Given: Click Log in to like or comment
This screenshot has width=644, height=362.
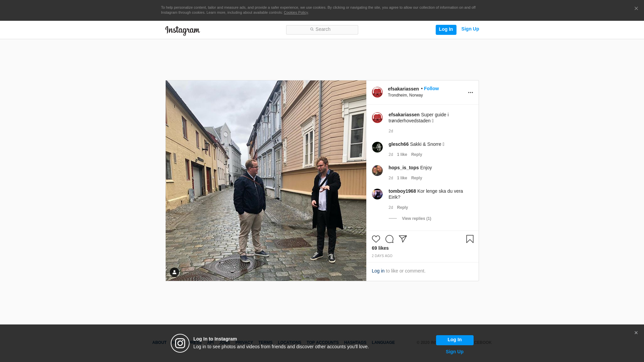Looking at the screenshot, I should tap(378, 271).
